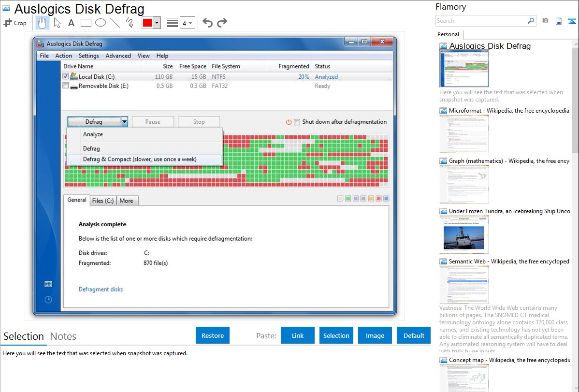Click the red color swatch in toolbar
Viewport: 579px width, 392px height.
click(147, 23)
